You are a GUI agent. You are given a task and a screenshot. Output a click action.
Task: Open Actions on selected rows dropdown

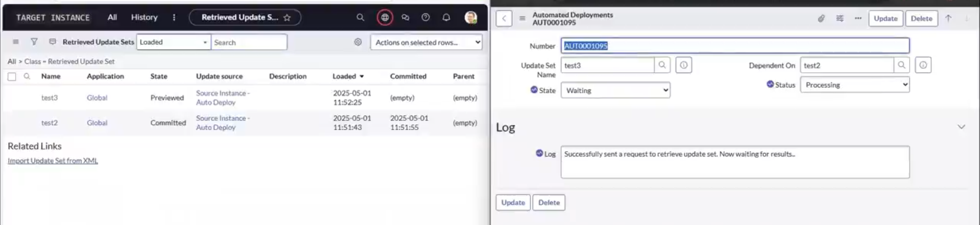[x=426, y=42]
